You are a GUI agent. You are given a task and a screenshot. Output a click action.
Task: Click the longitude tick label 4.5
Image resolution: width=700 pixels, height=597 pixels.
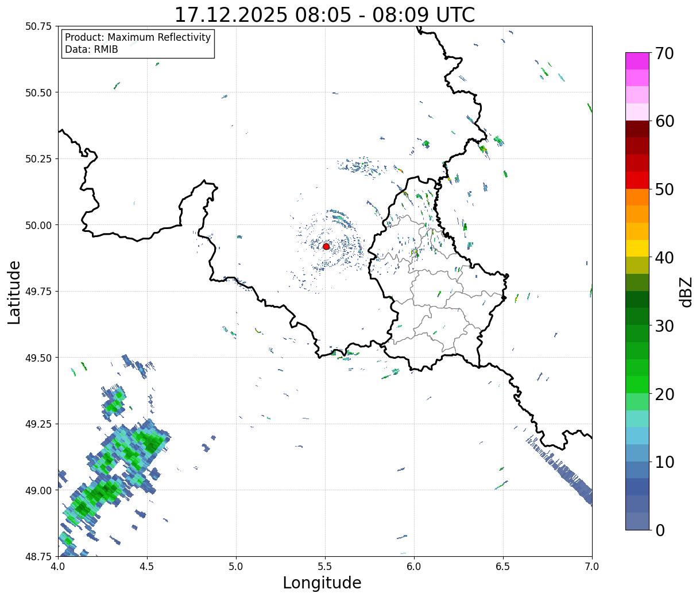pyautogui.click(x=147, y=566)
